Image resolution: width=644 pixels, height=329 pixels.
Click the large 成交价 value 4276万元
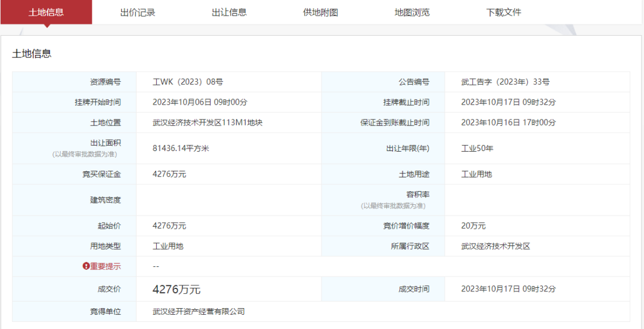coord(177,290)
